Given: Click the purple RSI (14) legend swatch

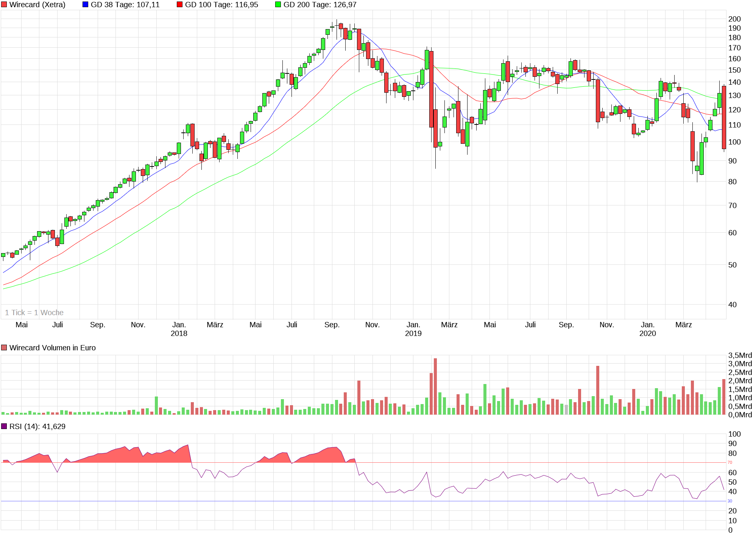Looking at the screenshot, I should [4, 426].
